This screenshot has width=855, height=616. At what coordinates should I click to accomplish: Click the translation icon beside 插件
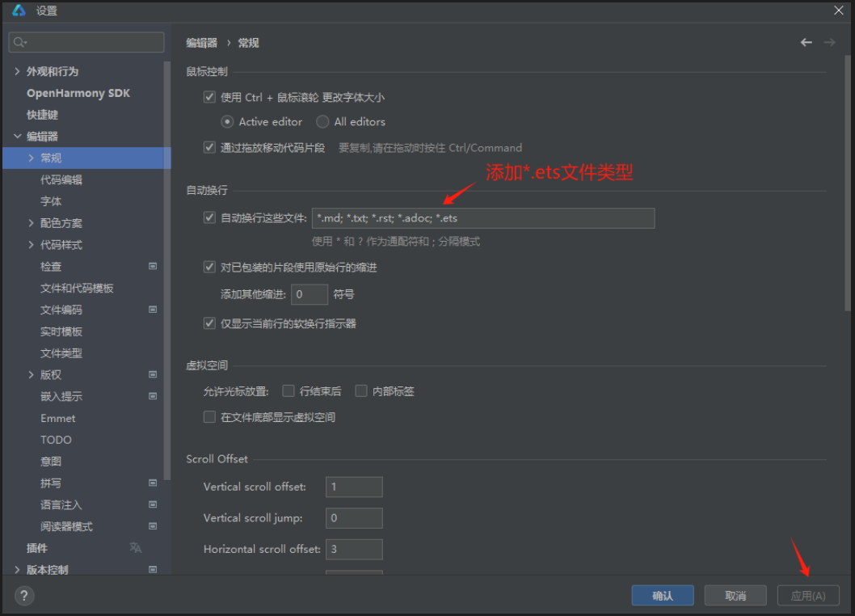click(135, 547)
